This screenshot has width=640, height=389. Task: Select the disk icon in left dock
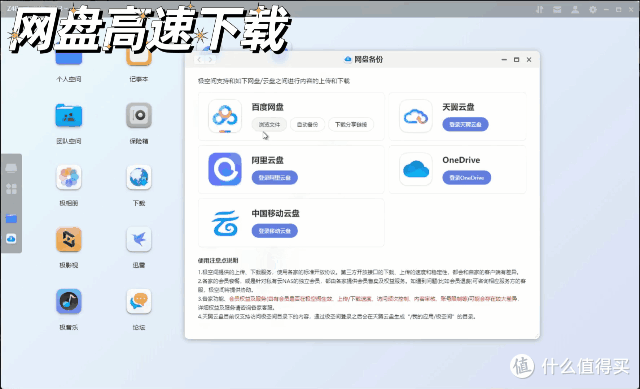click(11, 168)
